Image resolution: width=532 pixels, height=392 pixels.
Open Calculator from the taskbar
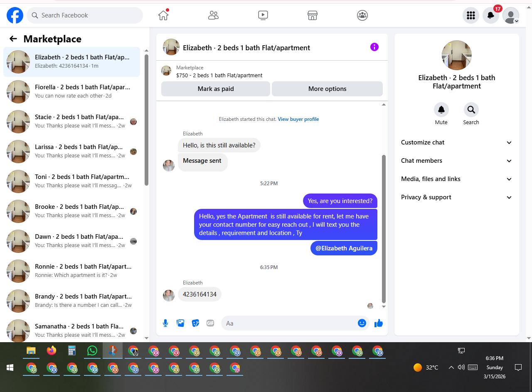click(x=72, y=351)
